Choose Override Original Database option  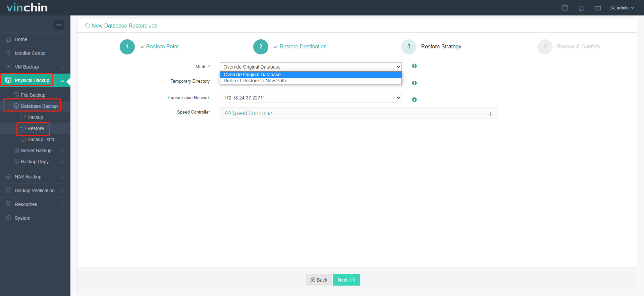tap(311, 75)
